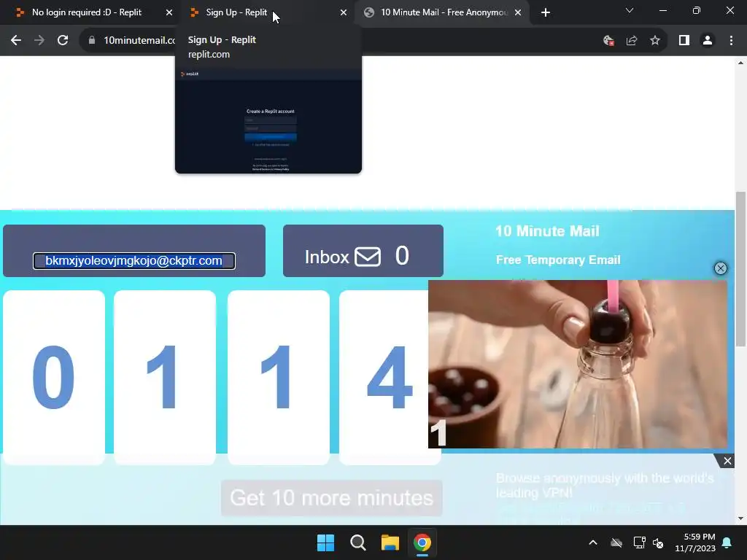Open a new browser tab
747x560 pixels.
546,12
